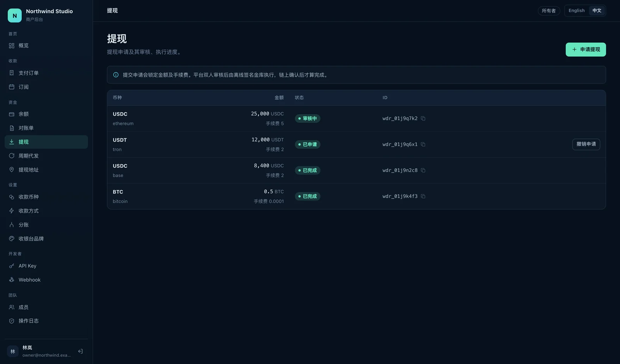
Task: Click the amount 12,000 USDT
Action: 268,140
